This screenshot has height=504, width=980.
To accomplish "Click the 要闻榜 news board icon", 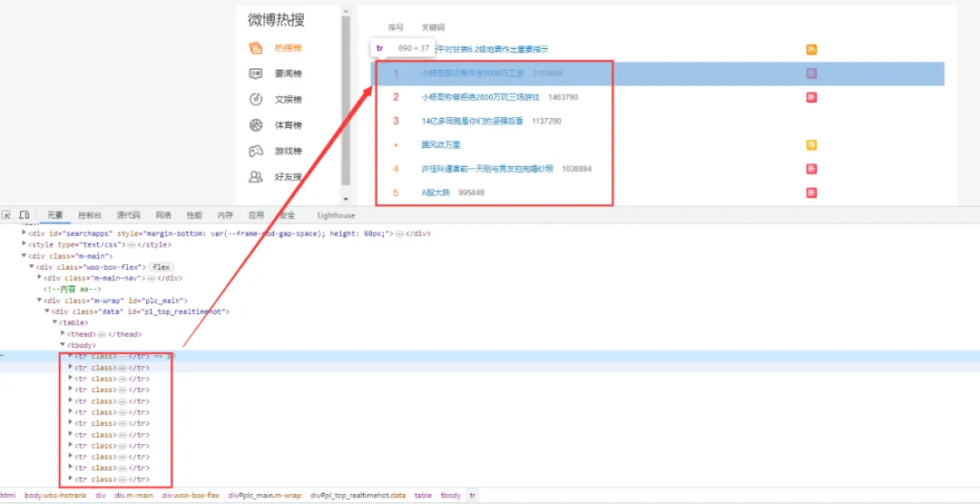I will (256, 74).
